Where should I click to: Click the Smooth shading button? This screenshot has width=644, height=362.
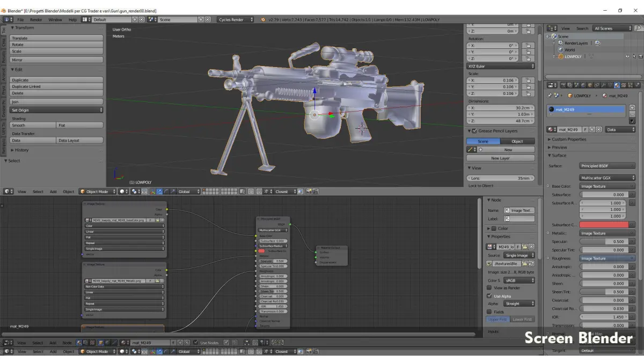pyautogui.click(x=33, y=125)
